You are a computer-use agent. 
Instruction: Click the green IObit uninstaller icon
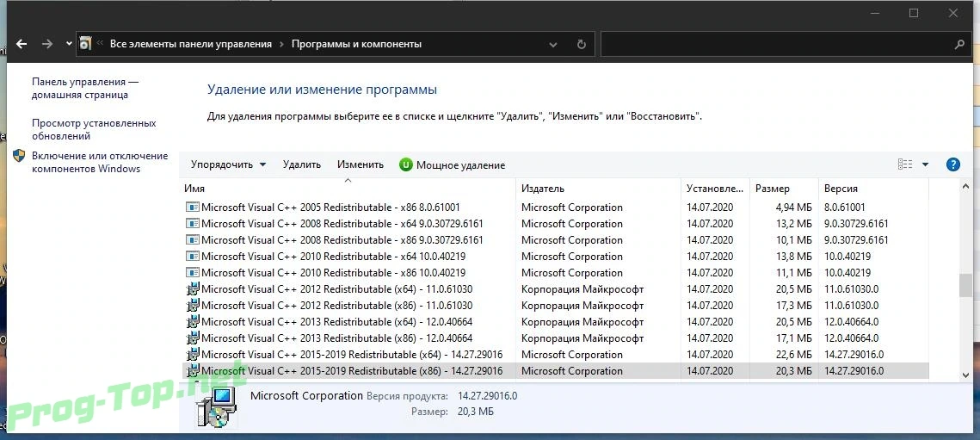[x=405, y=165]
